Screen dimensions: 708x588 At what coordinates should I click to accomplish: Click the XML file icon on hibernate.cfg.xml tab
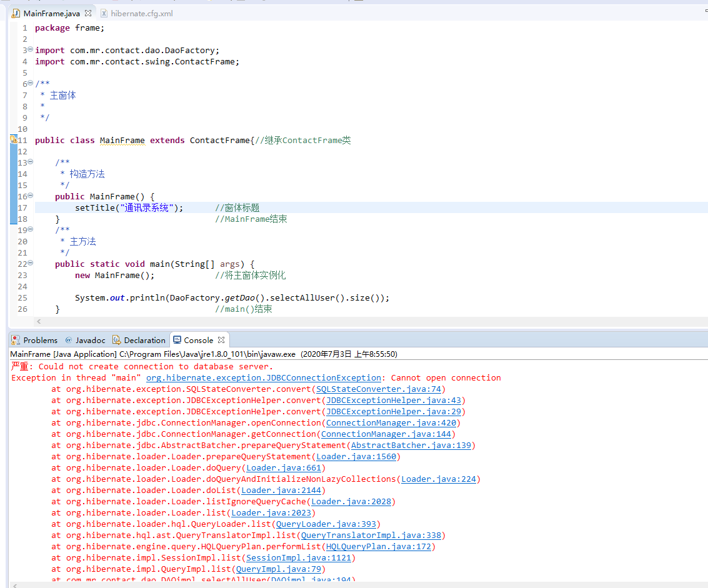pos(104,13)
